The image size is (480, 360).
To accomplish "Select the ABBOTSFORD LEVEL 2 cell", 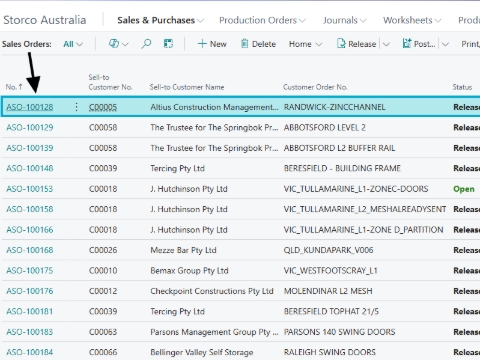I will tap(325, 127).
